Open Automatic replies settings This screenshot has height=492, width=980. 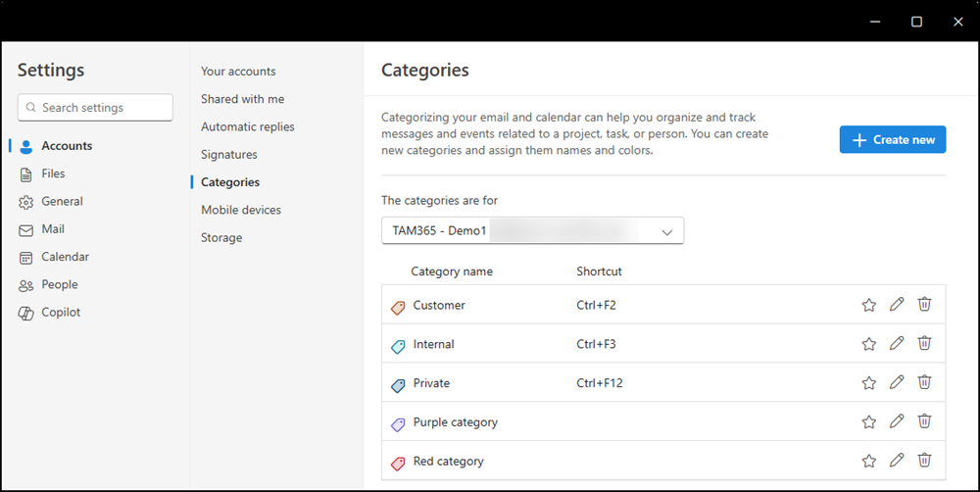pyautogui.click(x=248, y=126)
